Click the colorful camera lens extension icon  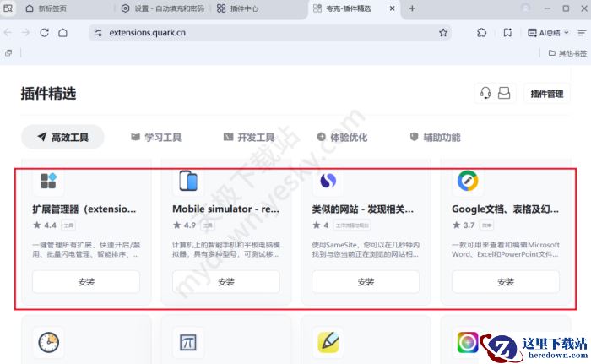click(x=468, y=343)
